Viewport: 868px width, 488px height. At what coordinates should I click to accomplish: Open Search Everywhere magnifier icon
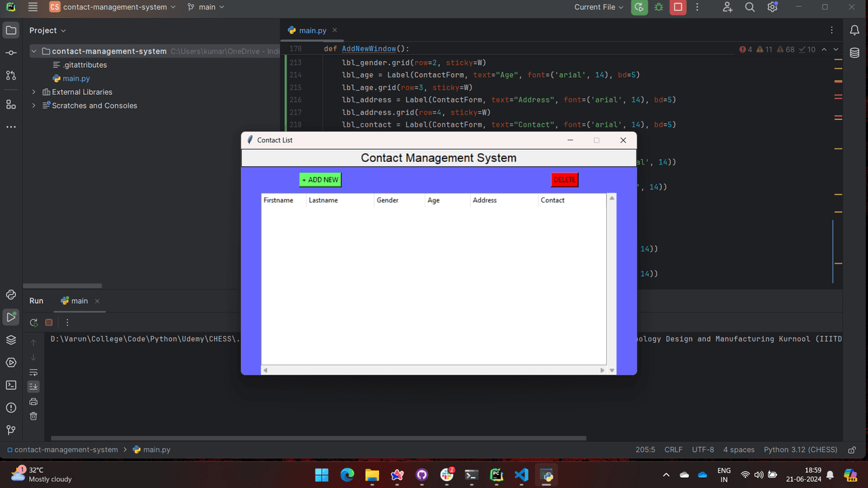(750, 7)
